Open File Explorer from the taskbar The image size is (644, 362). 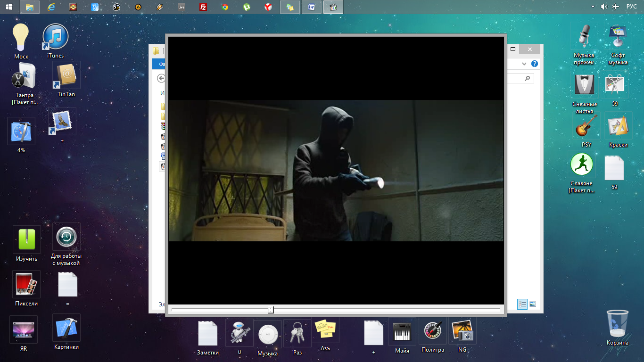coord(30,7)
